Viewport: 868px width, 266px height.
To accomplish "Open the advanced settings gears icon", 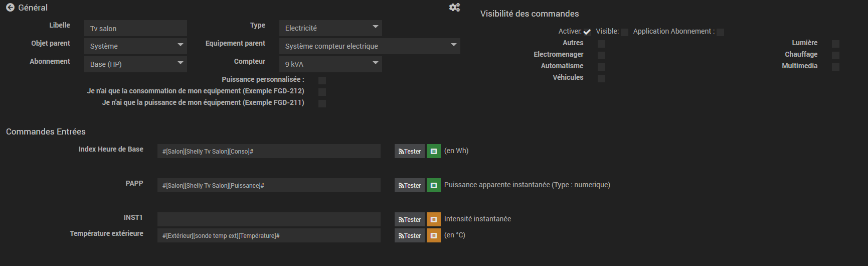I will (x=454, y=8).
